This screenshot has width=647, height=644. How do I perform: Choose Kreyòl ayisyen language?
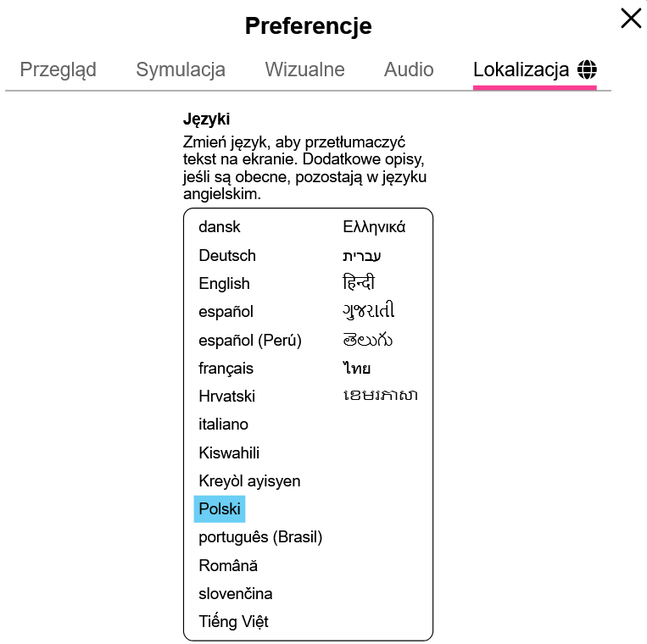[x=249, y=481]
